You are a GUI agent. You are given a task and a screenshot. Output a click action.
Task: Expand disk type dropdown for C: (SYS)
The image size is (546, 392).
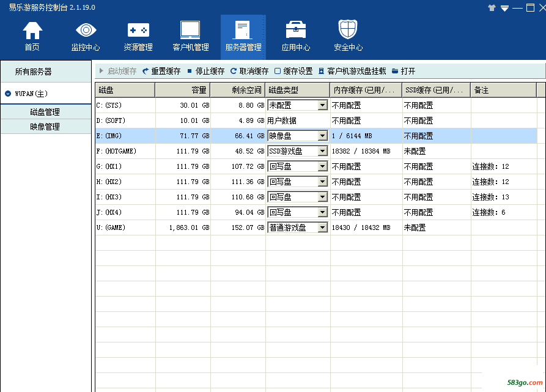[x=323, y=105]
